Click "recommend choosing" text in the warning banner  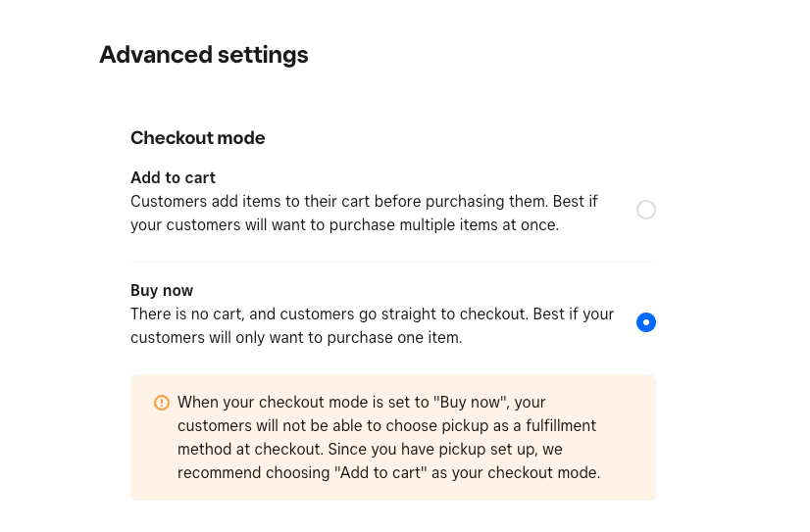253,473
